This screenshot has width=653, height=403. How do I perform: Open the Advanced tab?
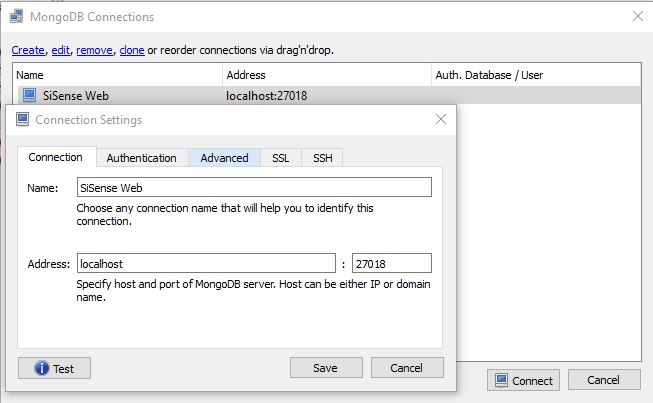tap(224, 158)
